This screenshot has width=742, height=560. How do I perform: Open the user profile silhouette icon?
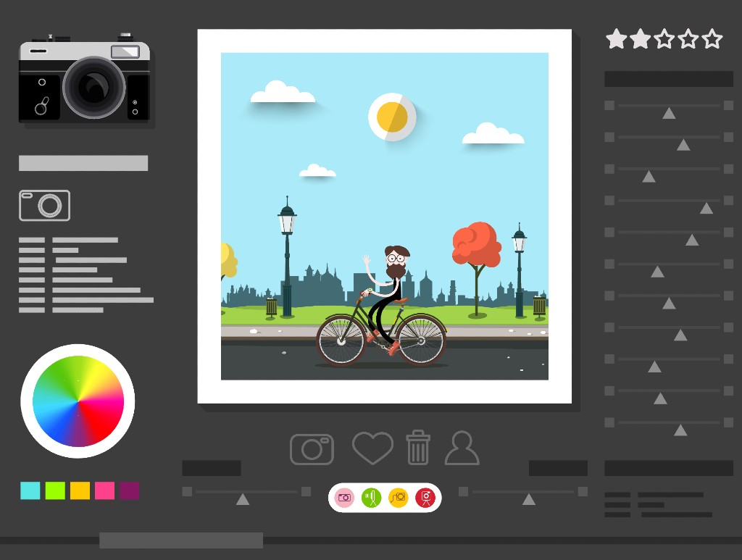pos(462,448)
